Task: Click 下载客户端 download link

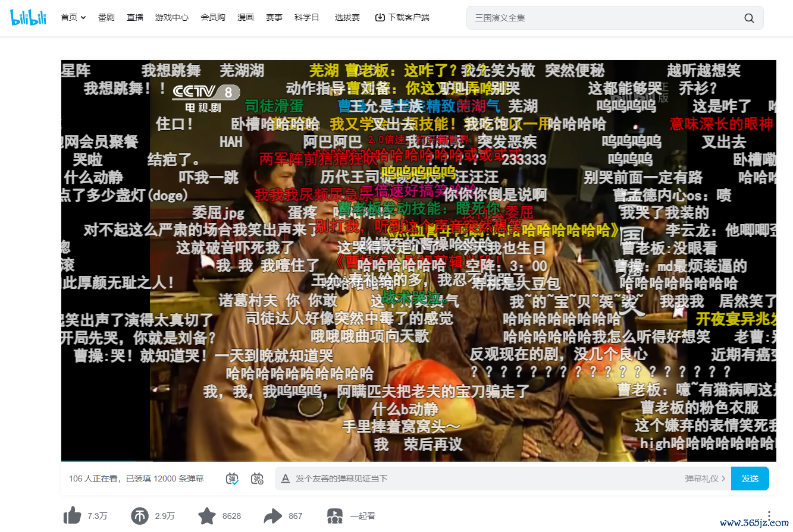Action: tap(402, 17)
